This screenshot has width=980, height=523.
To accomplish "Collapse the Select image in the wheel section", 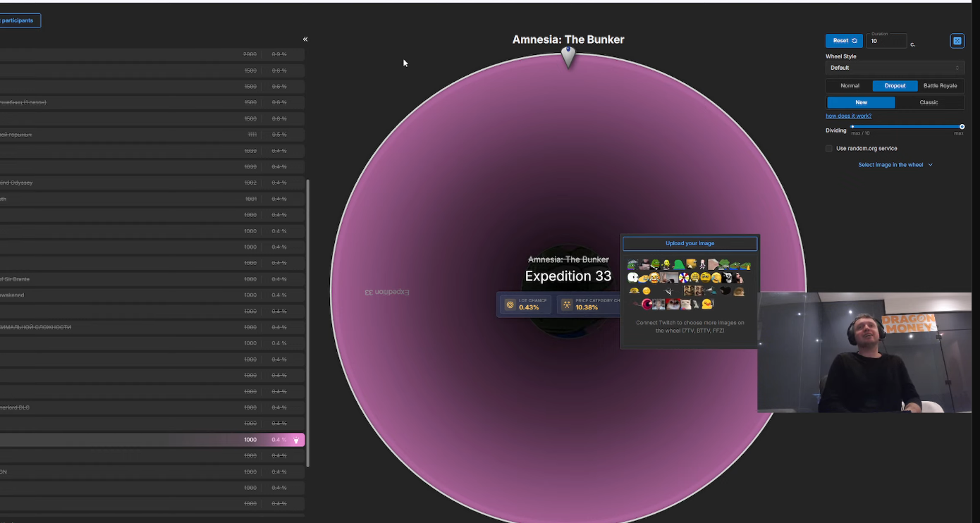I will click(895, 165).
